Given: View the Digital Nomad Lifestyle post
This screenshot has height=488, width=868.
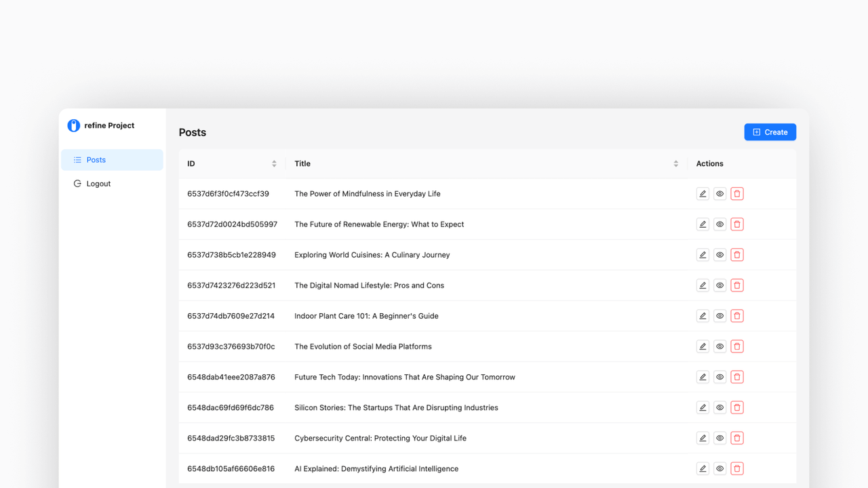Looking at the screenshot, I should [x=719, y=285].
